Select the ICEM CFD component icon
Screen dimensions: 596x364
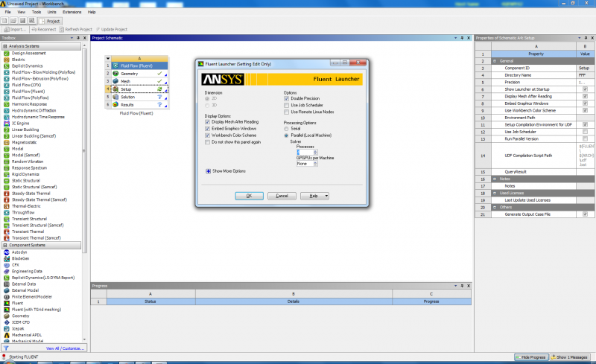pyautogui.click(x=7, y=322)
